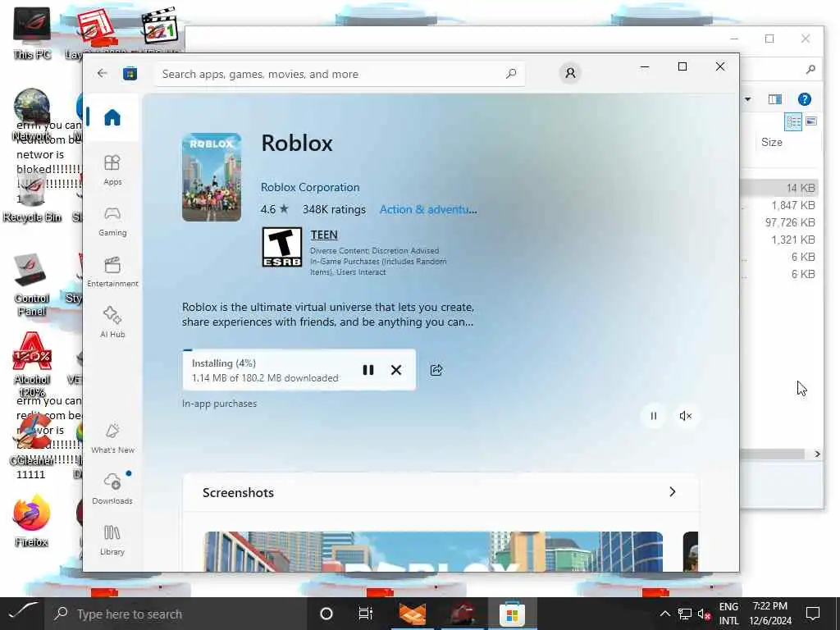The image size is (840, 630).
Task: Open What's New in Store sidebar
Action: point(112,438)
